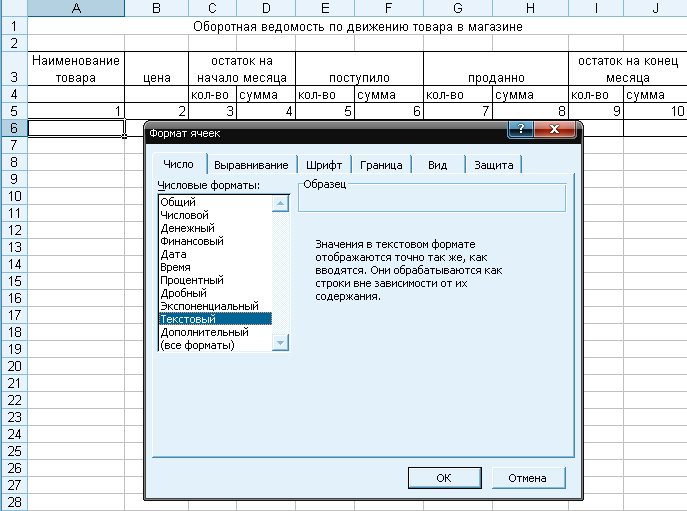Select column D header

[266, 8]
